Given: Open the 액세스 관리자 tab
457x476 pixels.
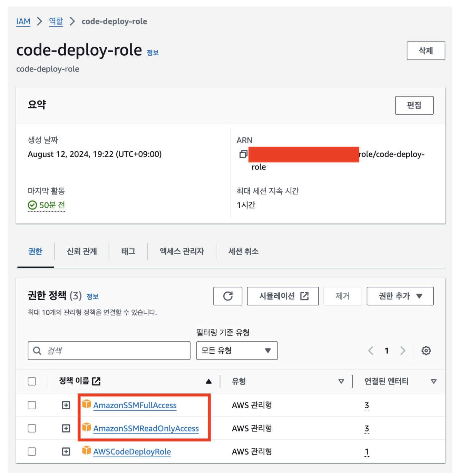Looking at the screenshot, I should click(182, 251).
